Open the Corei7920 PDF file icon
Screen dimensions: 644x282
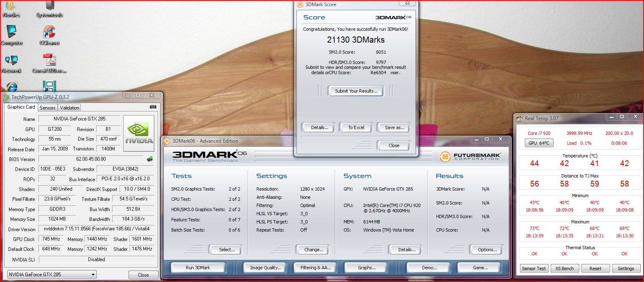(50, 64)
